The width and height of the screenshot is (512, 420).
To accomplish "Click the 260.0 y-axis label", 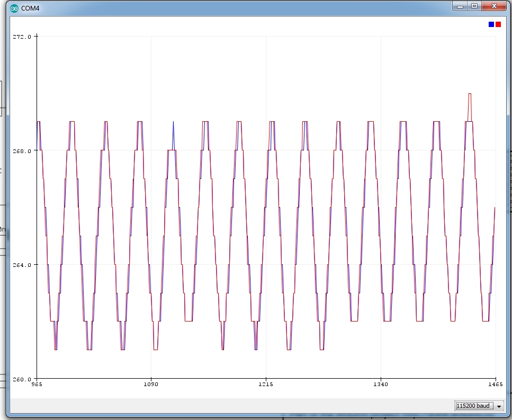I will coord(22,380).
